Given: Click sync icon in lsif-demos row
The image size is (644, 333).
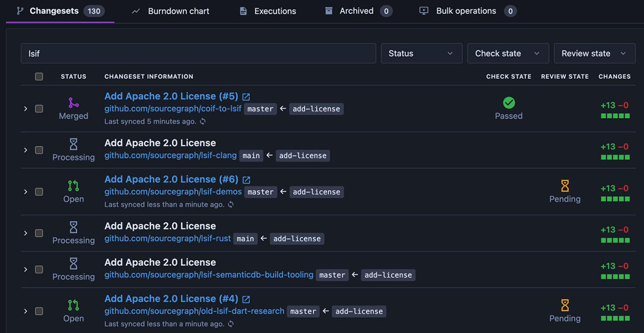Looking at the screenshot, I should [x=231, y=205].
